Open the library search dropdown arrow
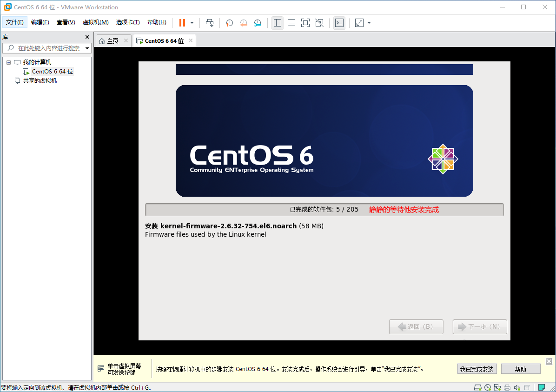This screenshot has width=556, height=392. 87,48
